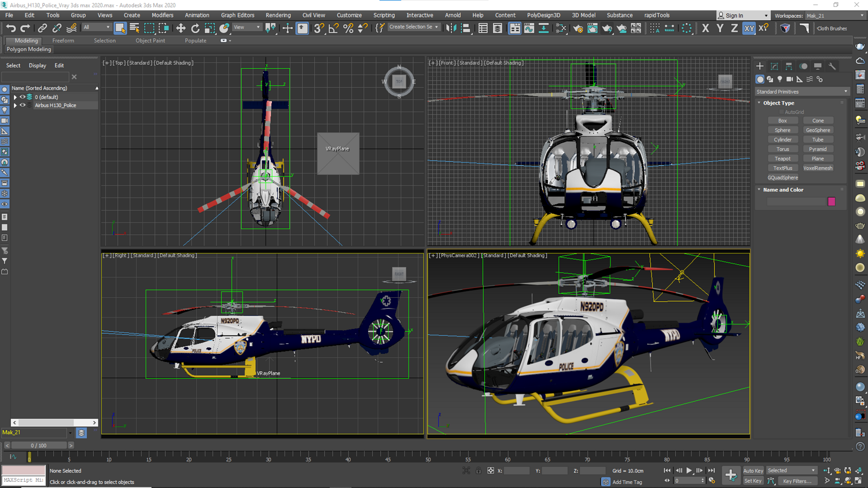Toggle XY plane axis constraint
This screenshot has width=868, height=488.
[x=749, y=28]
